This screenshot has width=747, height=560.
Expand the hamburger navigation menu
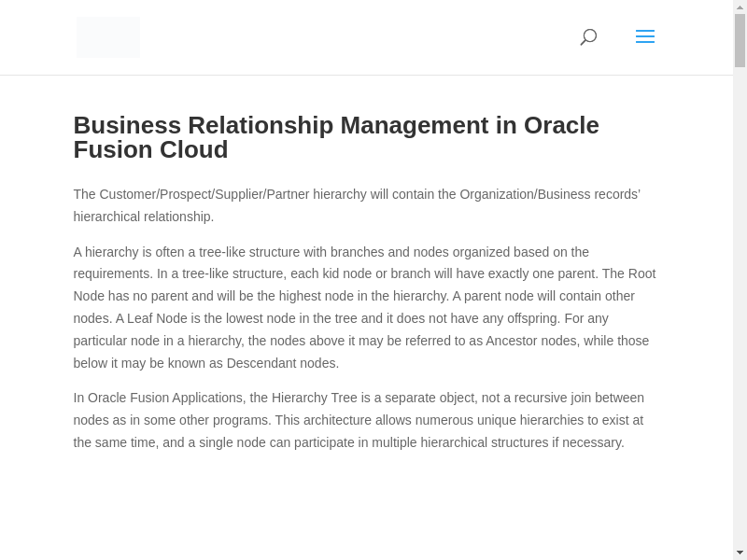644,37
